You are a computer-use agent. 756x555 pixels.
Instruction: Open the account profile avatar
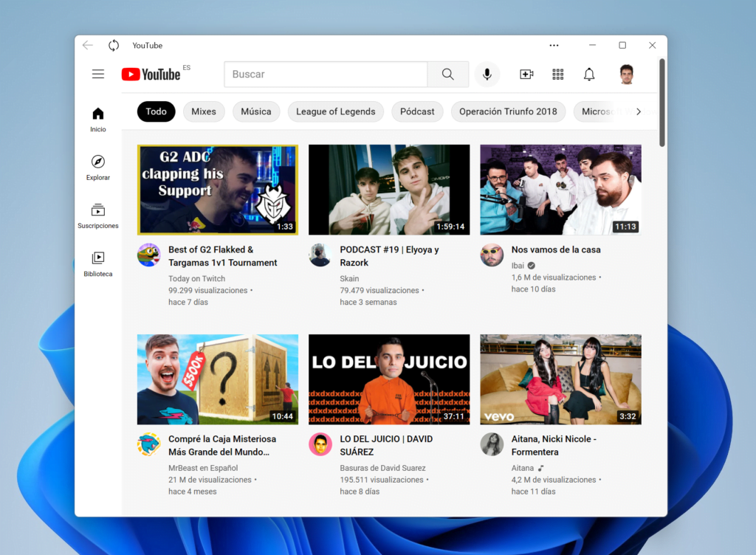coord(626,74)
